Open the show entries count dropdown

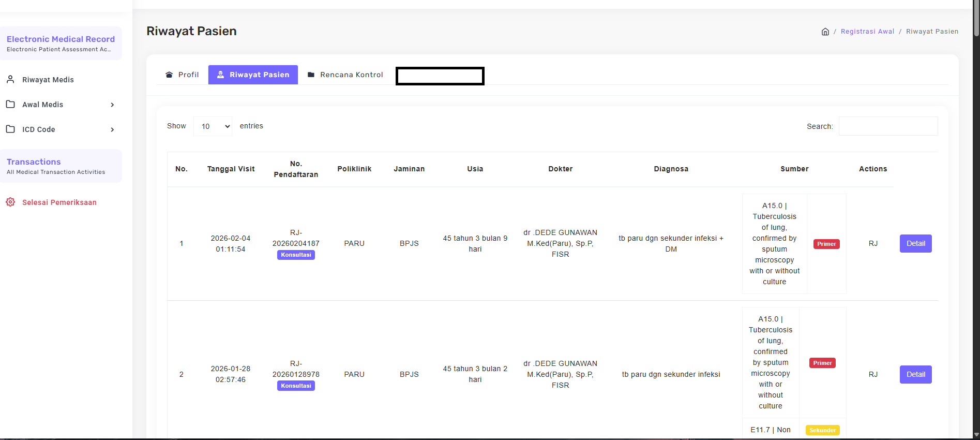point(213,126)
